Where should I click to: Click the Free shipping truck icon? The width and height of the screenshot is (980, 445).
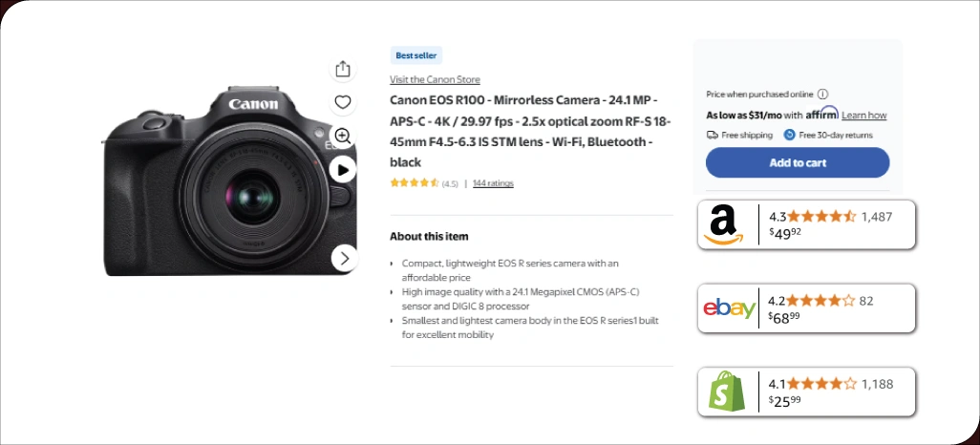tap(713, 136)
